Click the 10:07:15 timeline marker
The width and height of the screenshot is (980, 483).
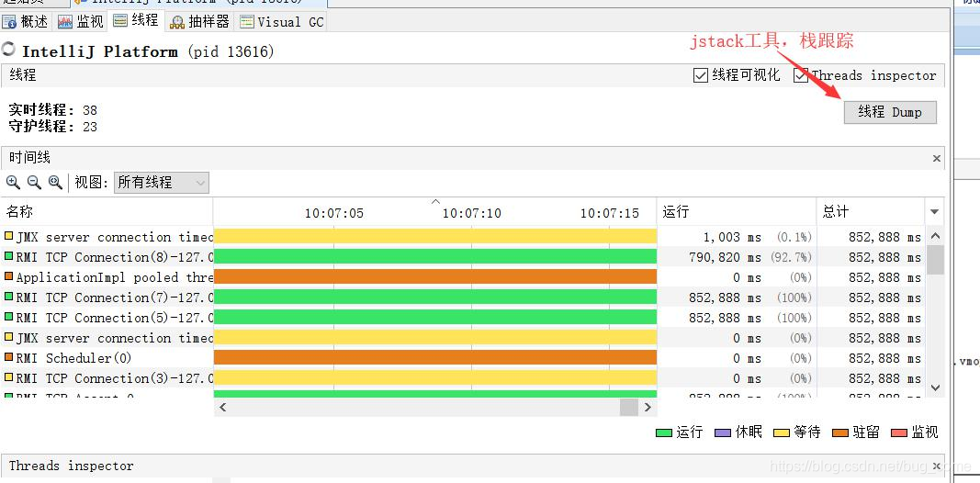(609, 213)
